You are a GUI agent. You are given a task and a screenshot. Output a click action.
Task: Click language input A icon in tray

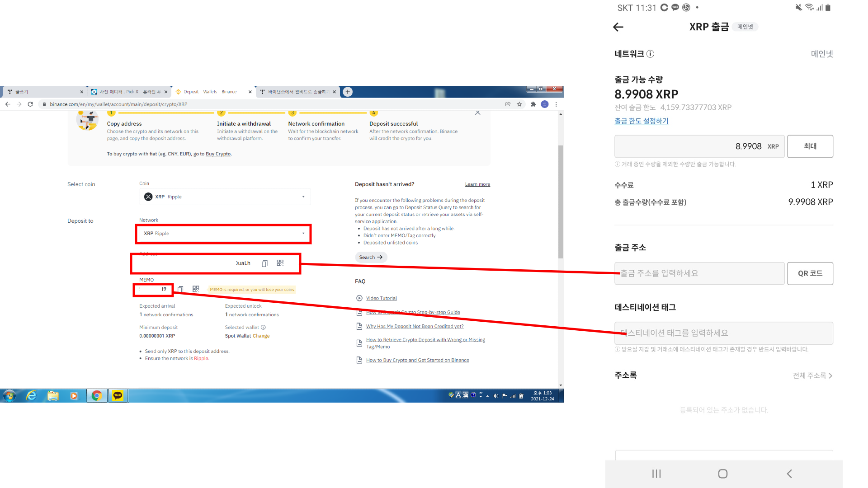(x=458, y=395)
